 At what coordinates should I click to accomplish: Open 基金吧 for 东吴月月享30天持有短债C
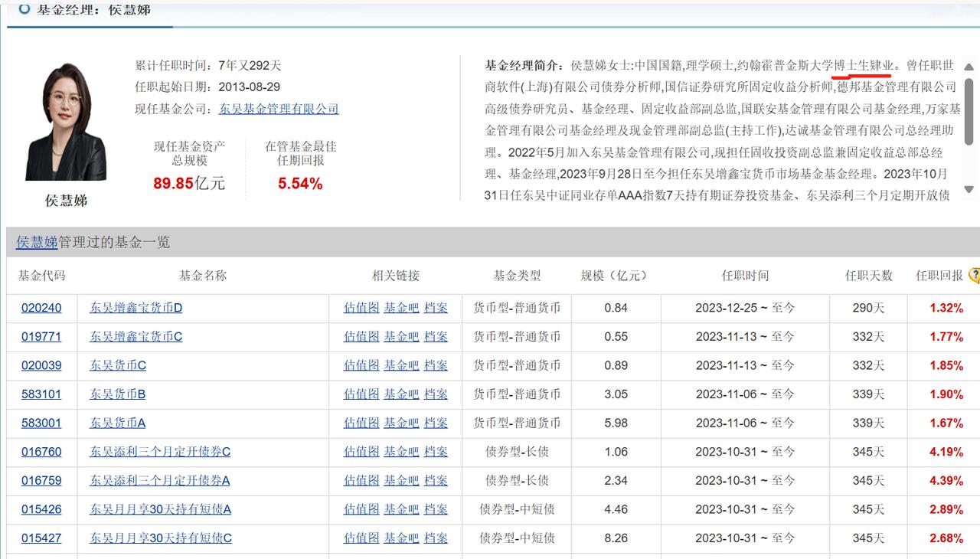click(402, 538)
